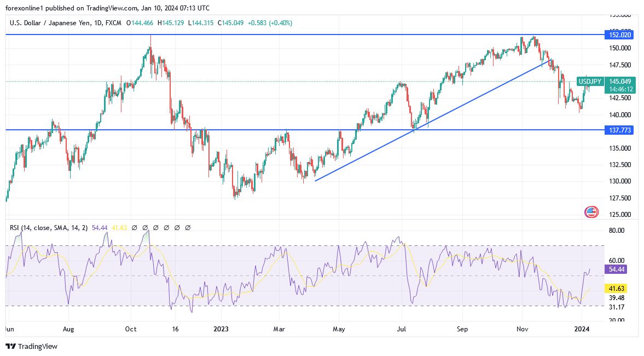Toggle the fifth crossed-out circle in RSI legend

coord(177,227)
